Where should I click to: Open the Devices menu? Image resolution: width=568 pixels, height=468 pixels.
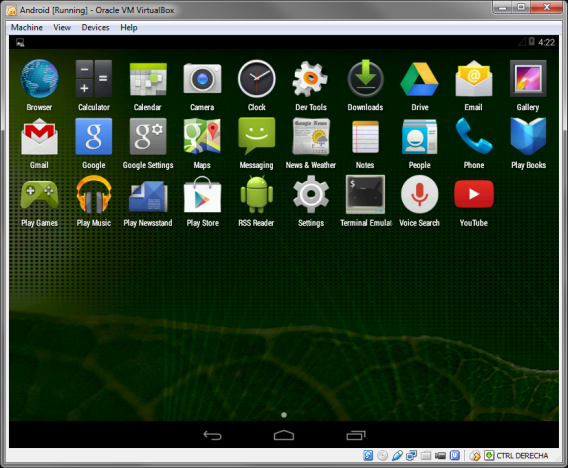point(95,28)
